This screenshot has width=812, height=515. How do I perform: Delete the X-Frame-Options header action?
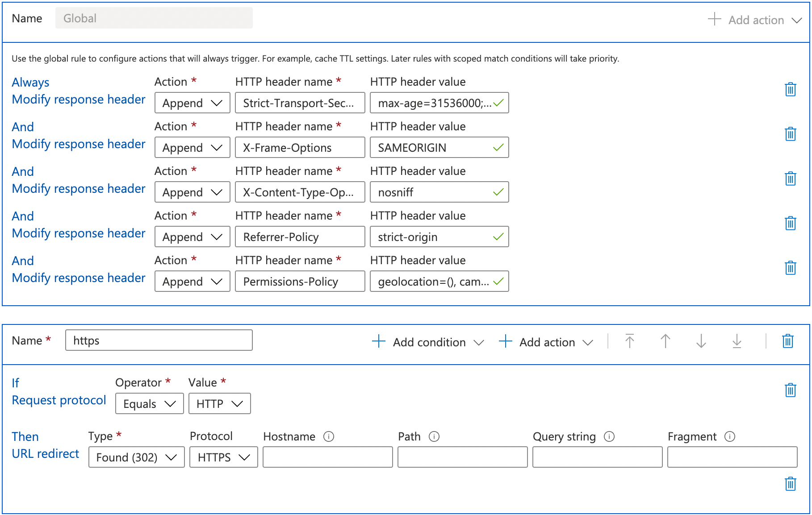(x=791, y=134)
